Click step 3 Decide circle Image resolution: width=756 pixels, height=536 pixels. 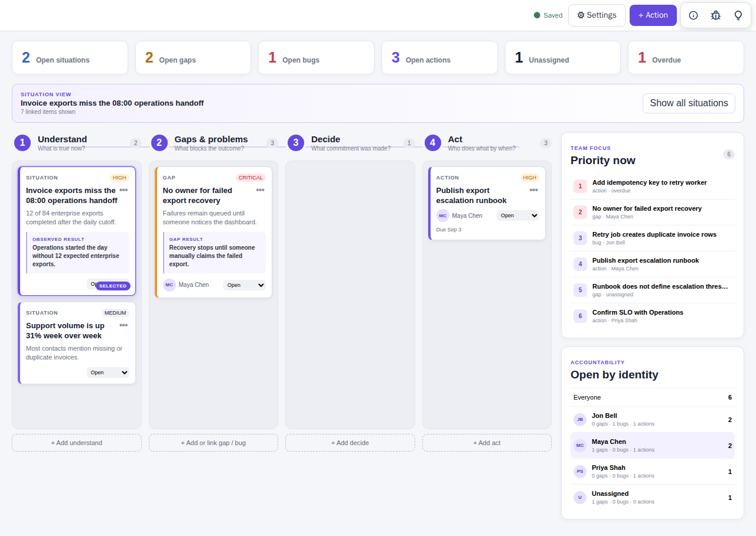pos(296,143)
